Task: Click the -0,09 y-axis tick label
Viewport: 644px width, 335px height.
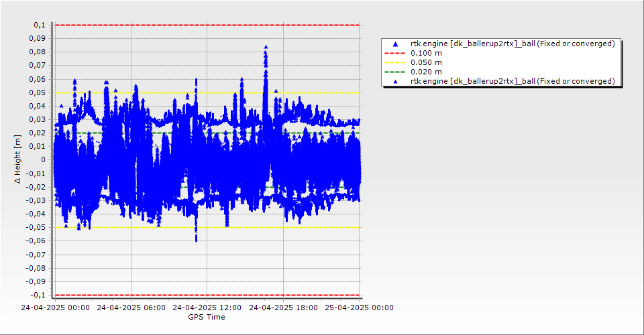Action: point(36,281)
